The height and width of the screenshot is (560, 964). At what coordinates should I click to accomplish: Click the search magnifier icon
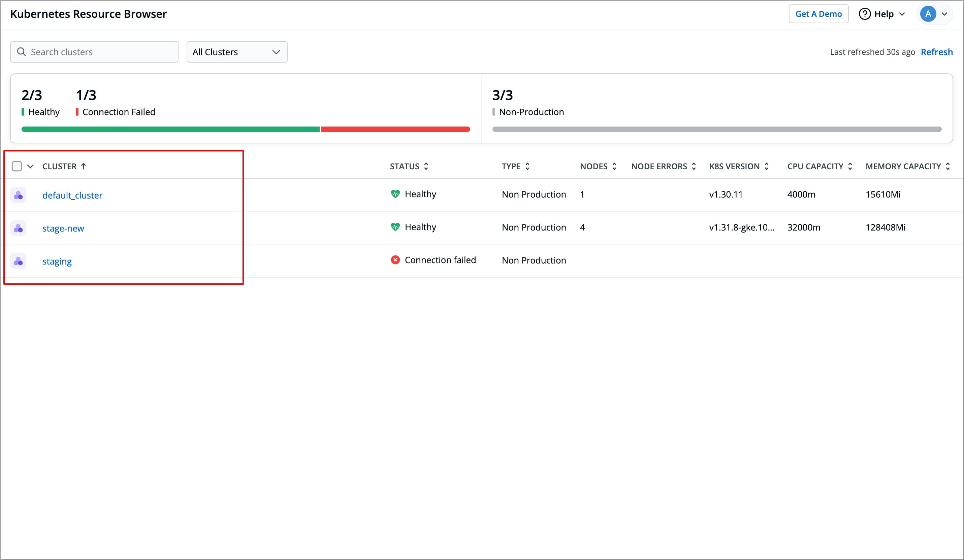(22, 52)
